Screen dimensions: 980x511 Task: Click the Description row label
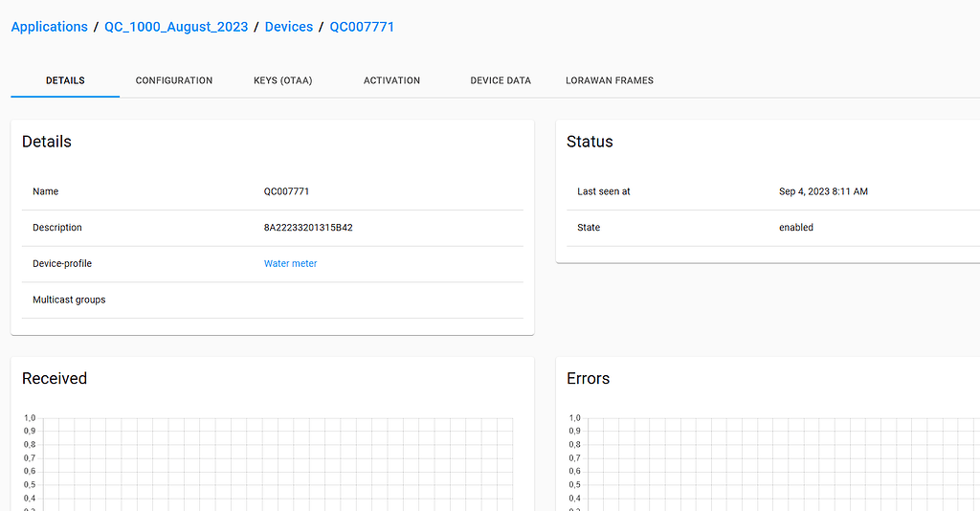(56, 228)
